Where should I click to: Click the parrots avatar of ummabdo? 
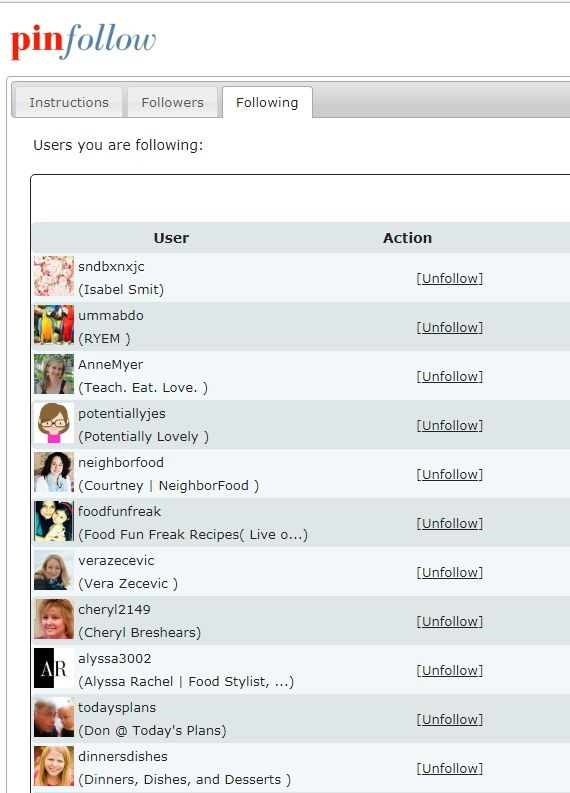tap(54, 325)
